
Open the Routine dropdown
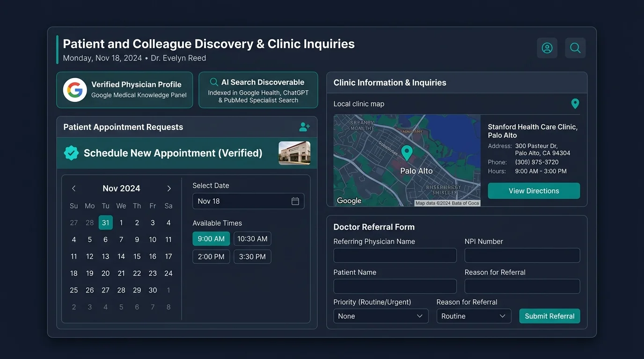tap(474, 316)
